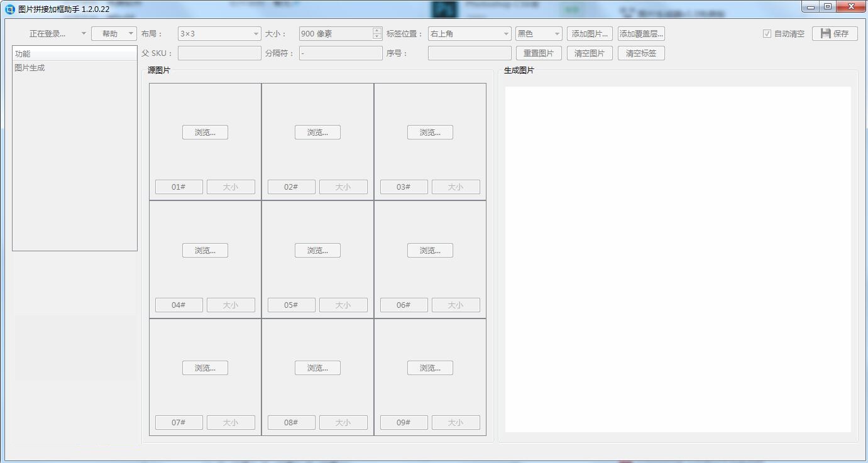This screenshot has height=463, width=868.
Task: Click the 08# label field
Action: tap(292, 423)
